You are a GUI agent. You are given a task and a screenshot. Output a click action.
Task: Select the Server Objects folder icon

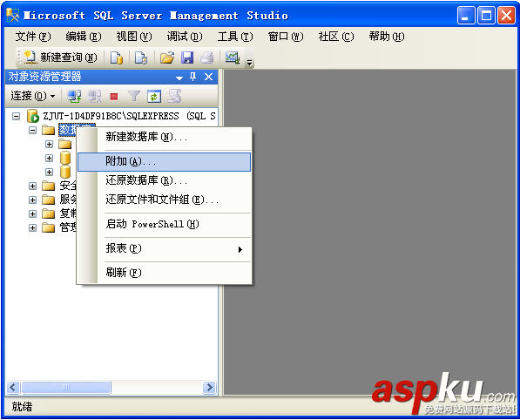pos(49,200)
